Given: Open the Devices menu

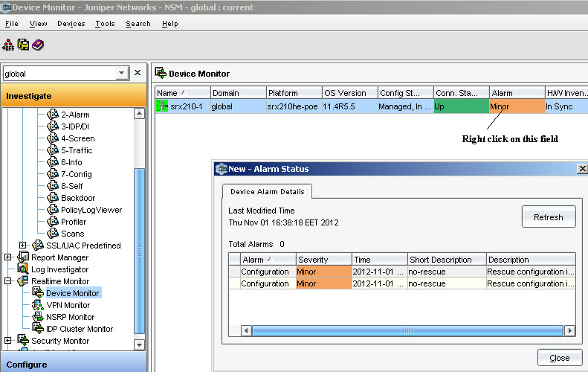Looking at the screenshot, I should [x=71, y=24].
